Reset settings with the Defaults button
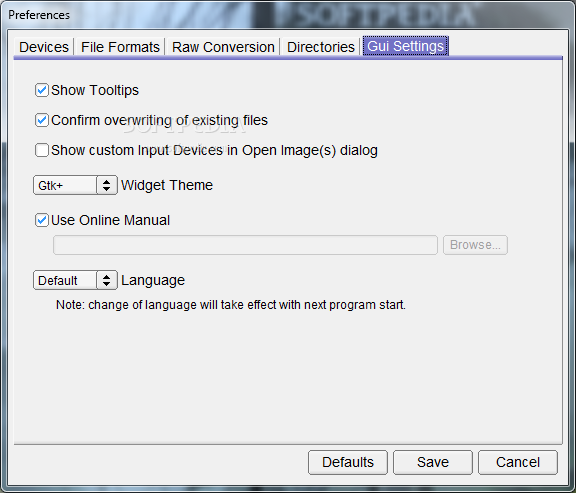 pyautogui.click(x=348, y=462)
